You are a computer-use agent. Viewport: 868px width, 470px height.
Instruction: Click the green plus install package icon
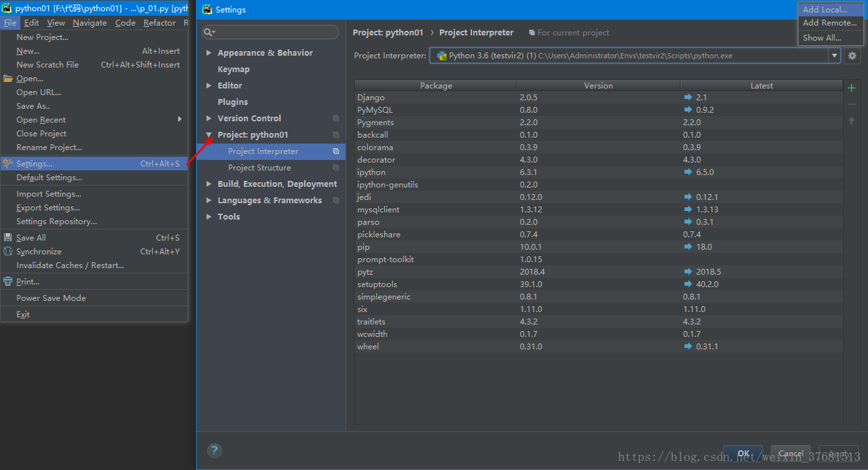[x=852, y=88]
